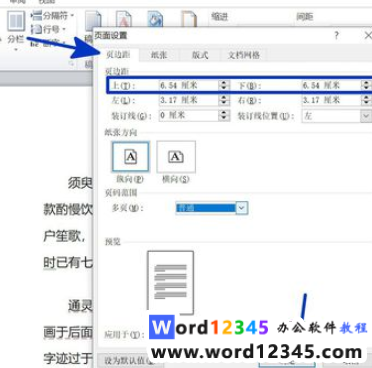
Task: Open the 分栏 columns button
Action: click(x=15, y=31)
